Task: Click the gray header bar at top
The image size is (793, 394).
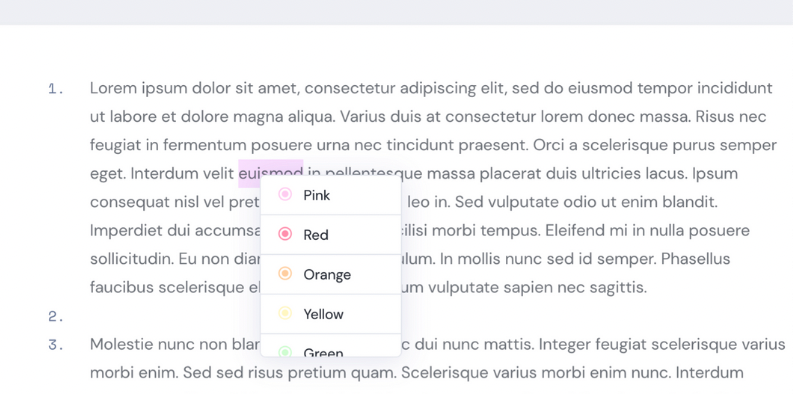Action: [x=396, y=12]
